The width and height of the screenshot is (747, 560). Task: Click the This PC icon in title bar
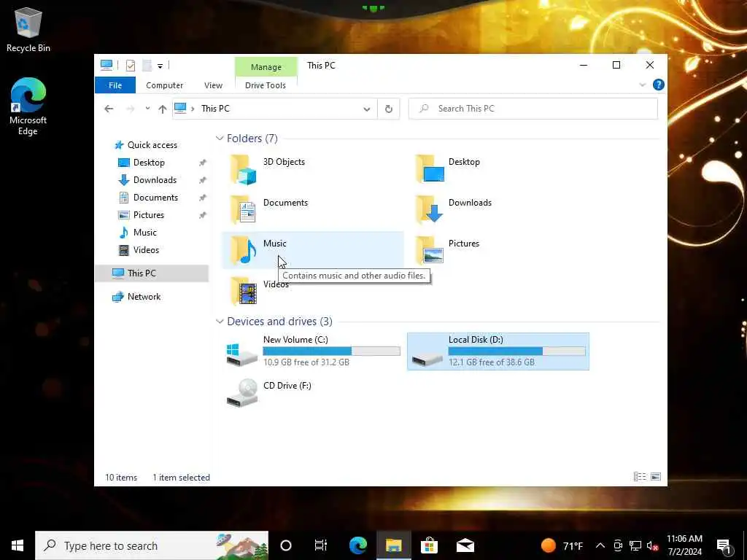[107, 65]
